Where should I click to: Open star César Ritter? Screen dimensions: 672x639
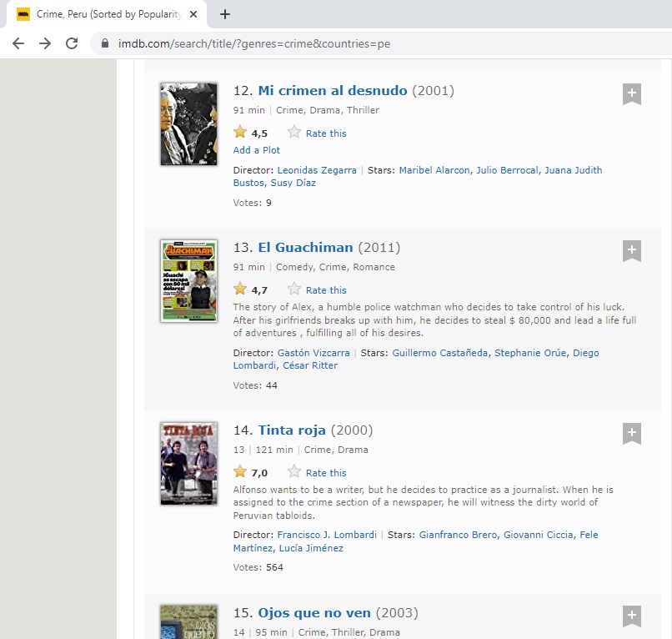[310, 365]
